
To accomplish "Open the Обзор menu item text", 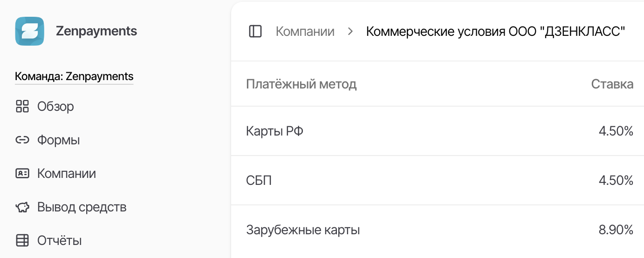I will coord(55,106).
